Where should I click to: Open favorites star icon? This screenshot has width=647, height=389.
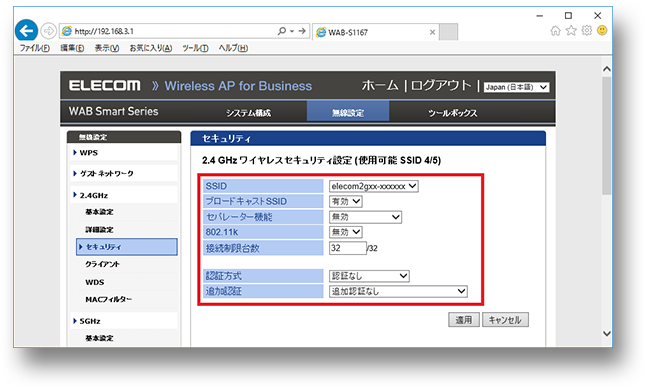click(x=571, y=31)
